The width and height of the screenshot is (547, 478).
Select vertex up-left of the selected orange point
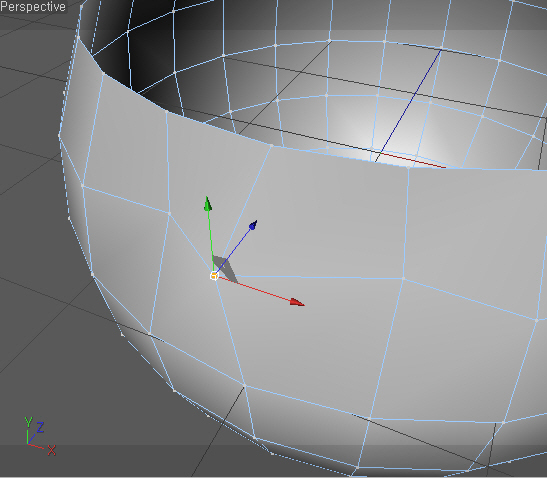(x=170, y=213)
